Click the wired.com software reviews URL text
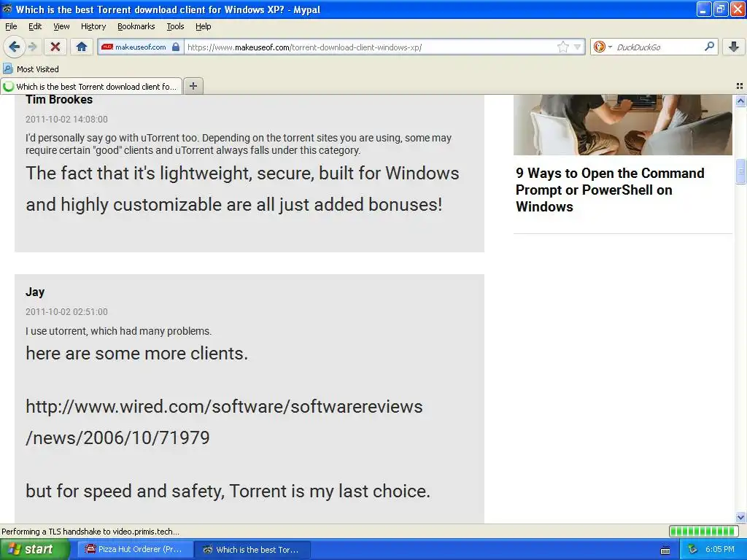Image resolution: width=747 pixels, height=560 pixels. (x=224, y=422)
